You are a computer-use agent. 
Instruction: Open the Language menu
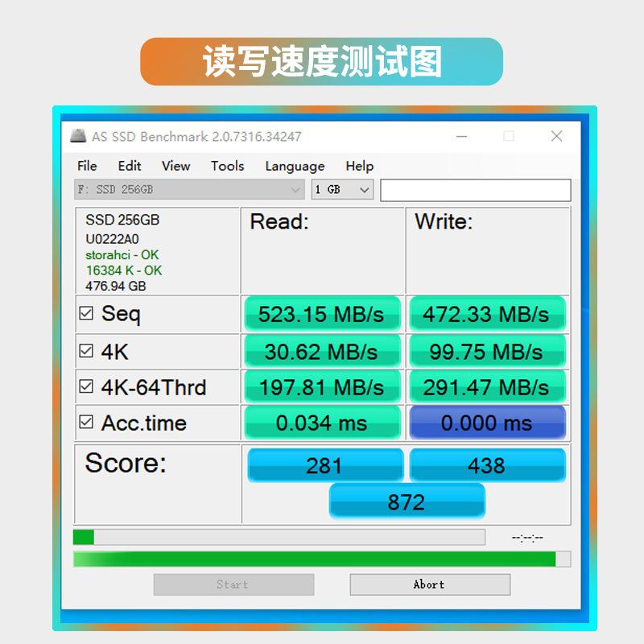point(295,166)
